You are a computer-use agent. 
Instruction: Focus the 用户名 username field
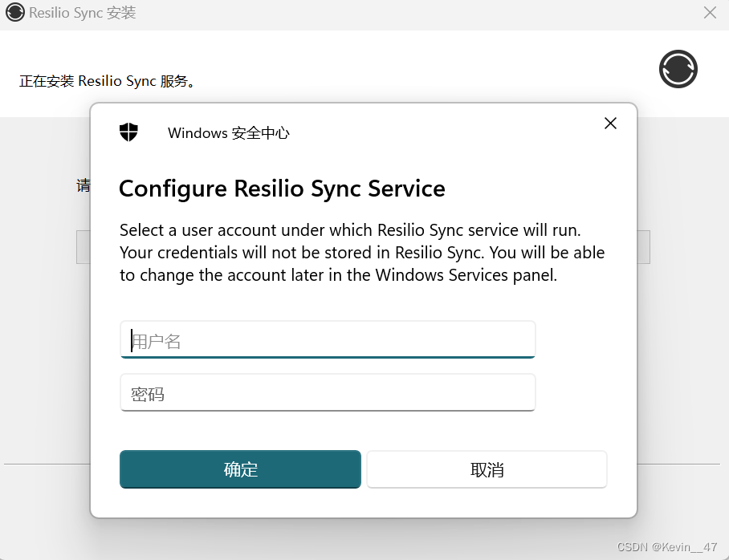328,340
